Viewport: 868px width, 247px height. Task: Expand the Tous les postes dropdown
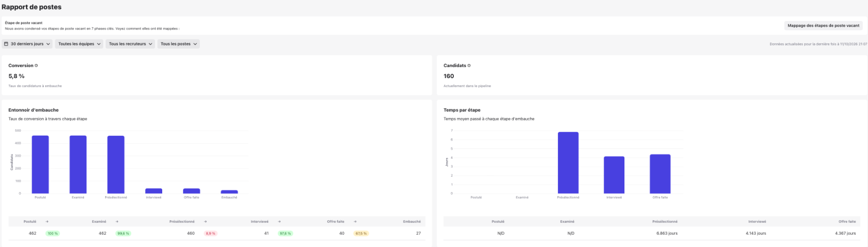pos(178,44)
